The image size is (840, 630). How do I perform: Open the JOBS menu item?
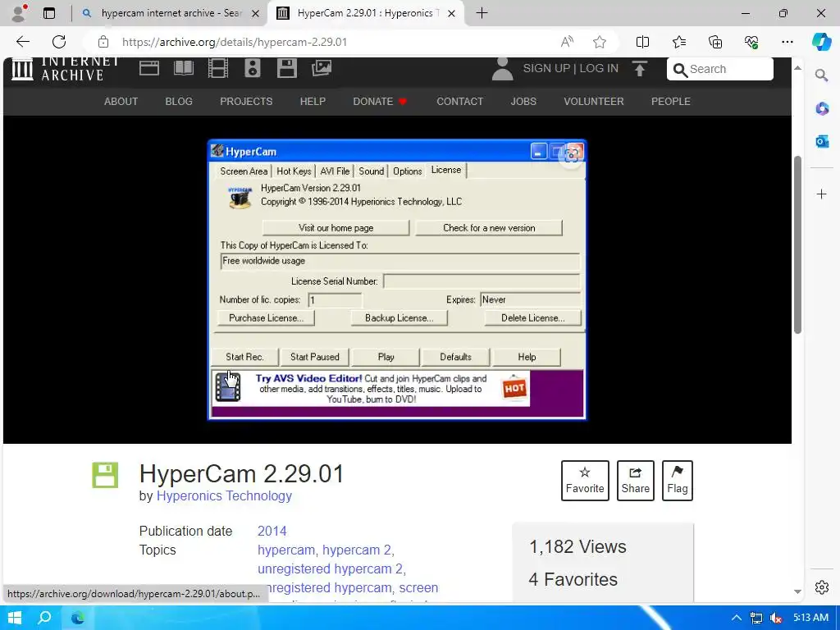click(x=523, y=101)
